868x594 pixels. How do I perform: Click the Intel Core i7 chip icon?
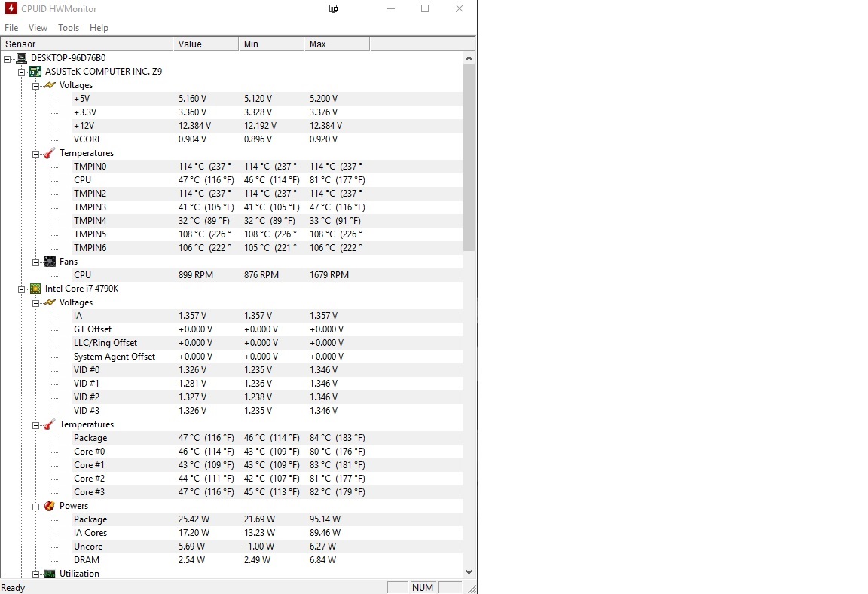click(35, 289)
